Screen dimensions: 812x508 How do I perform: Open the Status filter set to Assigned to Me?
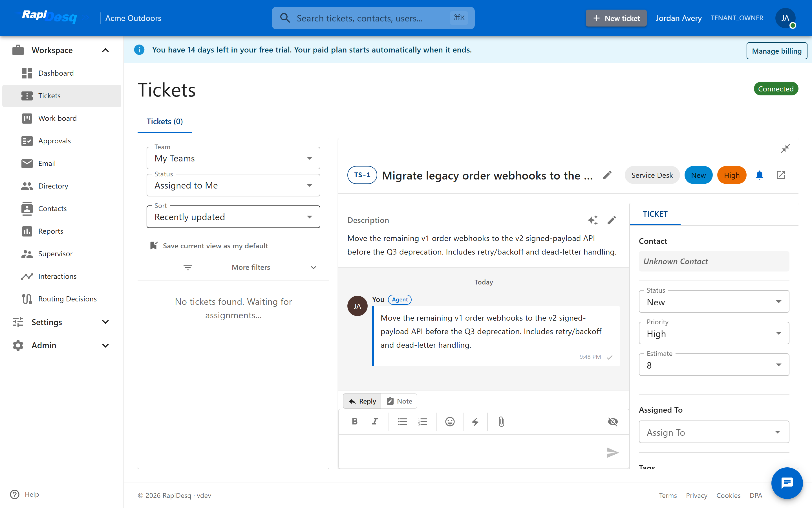[x=233, y=185]
